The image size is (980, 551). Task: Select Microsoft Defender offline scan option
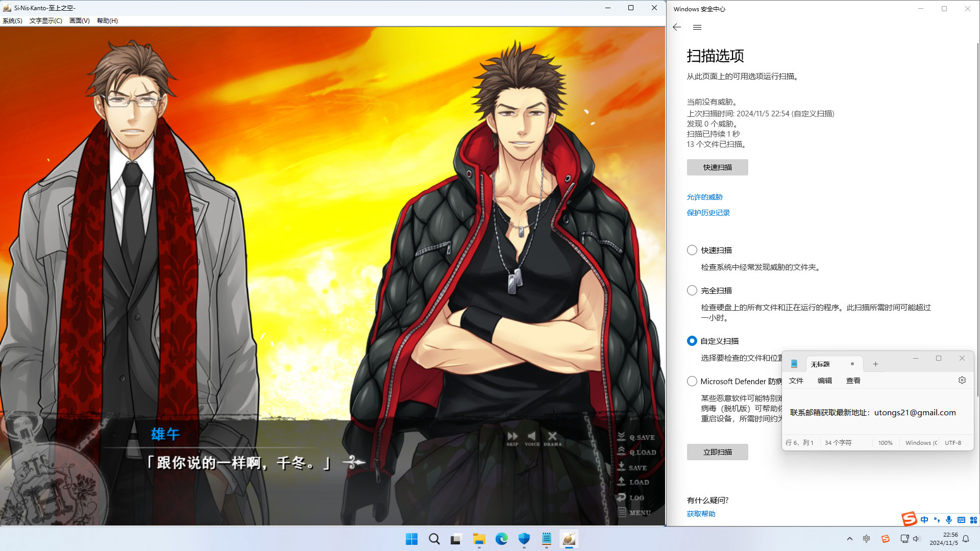692,382
